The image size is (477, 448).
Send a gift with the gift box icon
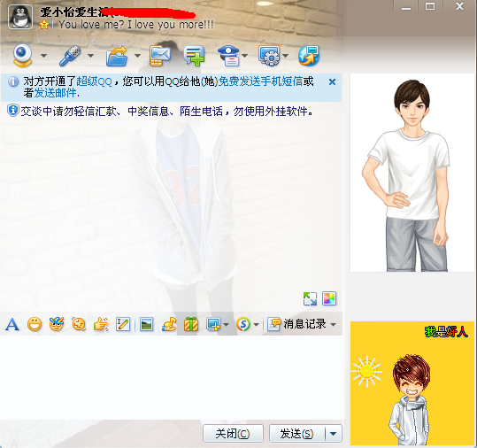tap(191, 324)
